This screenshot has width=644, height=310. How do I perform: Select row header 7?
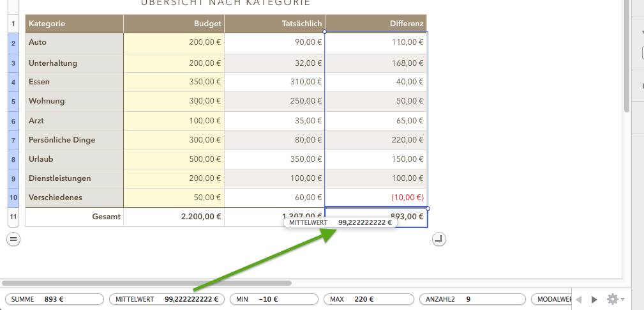coord(13,140)
